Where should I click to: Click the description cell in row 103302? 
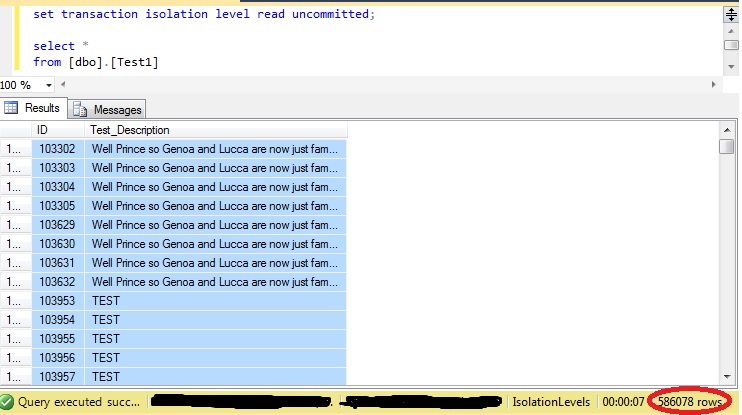click(x=216, y=149)
